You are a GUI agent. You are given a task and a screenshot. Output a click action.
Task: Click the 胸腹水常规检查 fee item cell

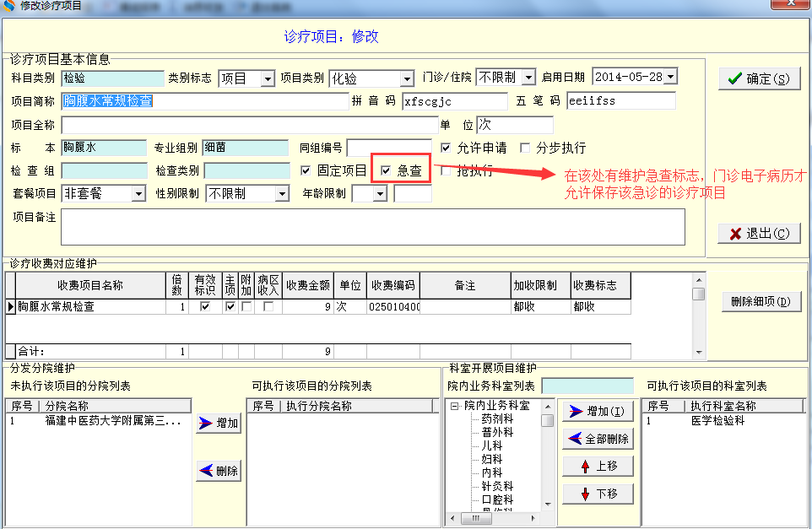click(90, 306)
